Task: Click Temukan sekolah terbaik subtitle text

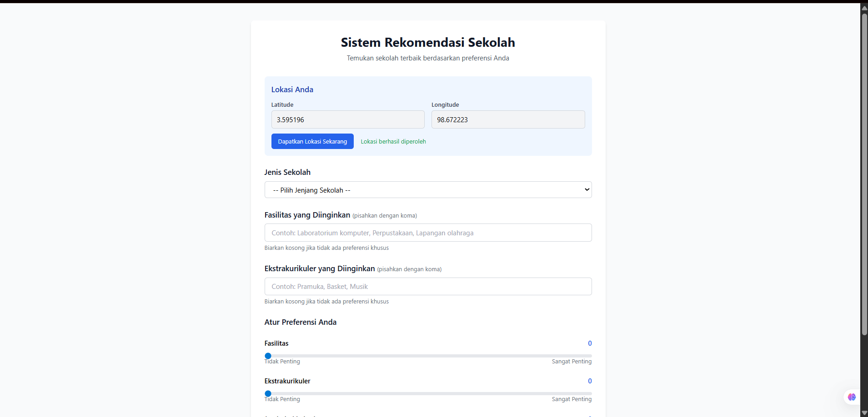Action: (428, 58)
